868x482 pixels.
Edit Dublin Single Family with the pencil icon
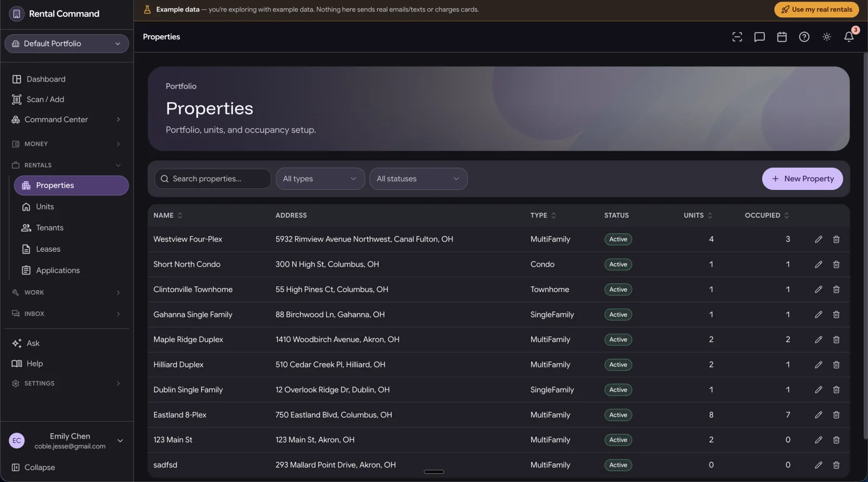(819, 390)
